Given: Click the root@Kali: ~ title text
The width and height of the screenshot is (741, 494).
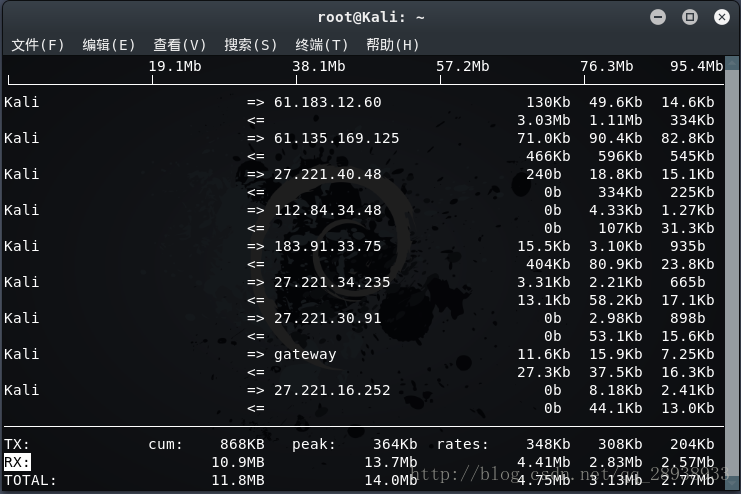Looking at the screenshot, I should coord(370,17).
